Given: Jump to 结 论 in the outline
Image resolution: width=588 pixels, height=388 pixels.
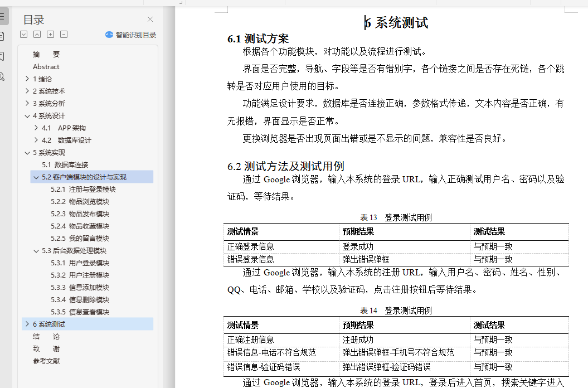Looking at the screenshot, I should click(46, 337).
